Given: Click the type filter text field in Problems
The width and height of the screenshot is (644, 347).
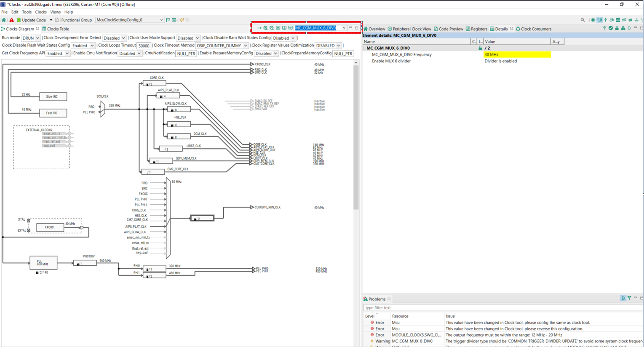Looking at the screenshot, I should coord(421,307).
